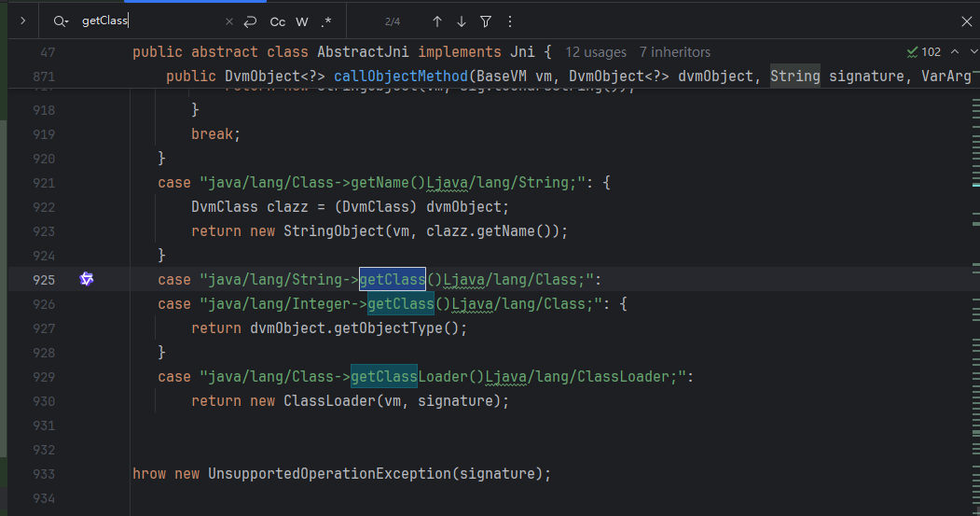The width and height of the screenshot is (980, 516).
Task: Clear the getClass search text
Action: pos(229,21)
